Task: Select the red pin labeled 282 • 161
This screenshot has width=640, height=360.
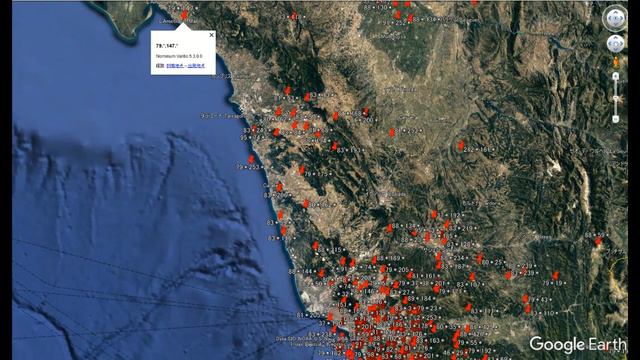Action: point(461,145)
